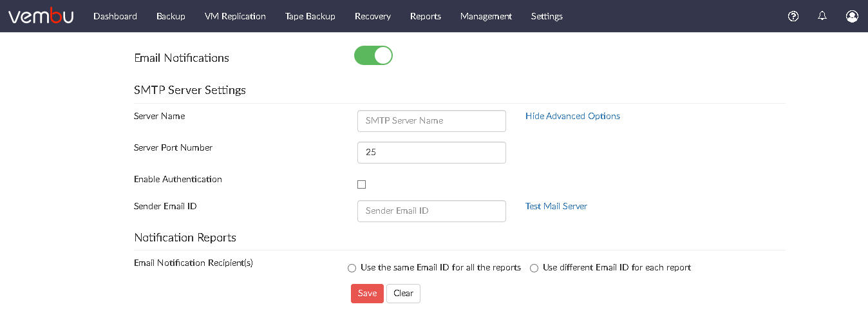The width and height of the screenshot is (868, 329).
Task: Collapse settings with Hide Advanced Options
Action: (x=572, y=116)
